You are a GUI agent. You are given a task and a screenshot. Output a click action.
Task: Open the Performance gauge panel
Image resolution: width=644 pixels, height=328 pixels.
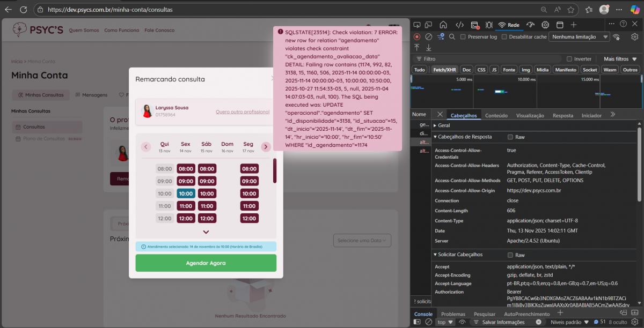(x=530, y=25)
